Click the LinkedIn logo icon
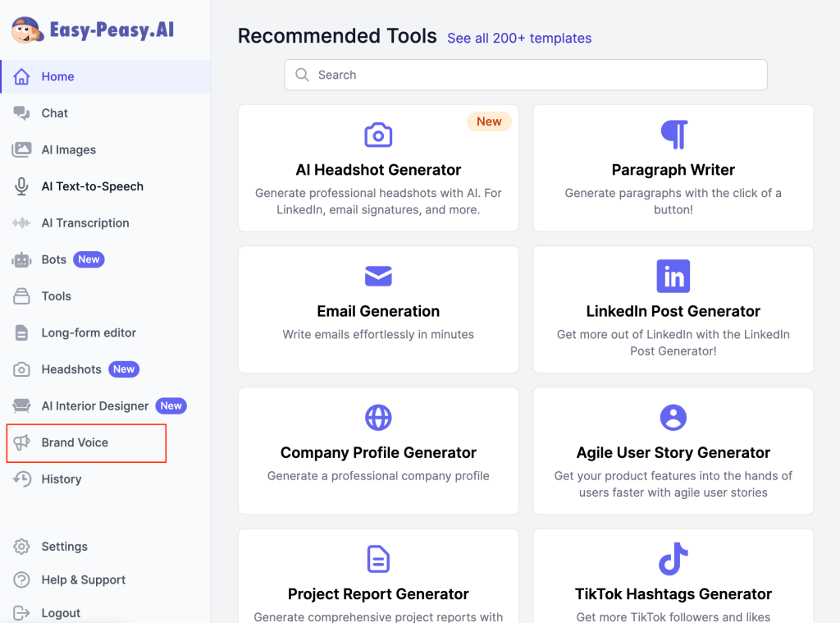840x623 pixels. point(673,277)
